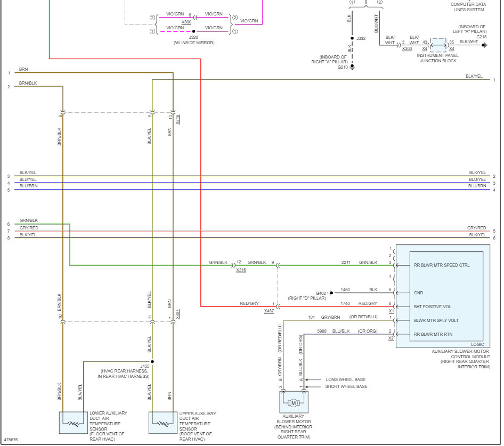Select the RR BLWR MTR SPEED CTRL label

[442, 265]
